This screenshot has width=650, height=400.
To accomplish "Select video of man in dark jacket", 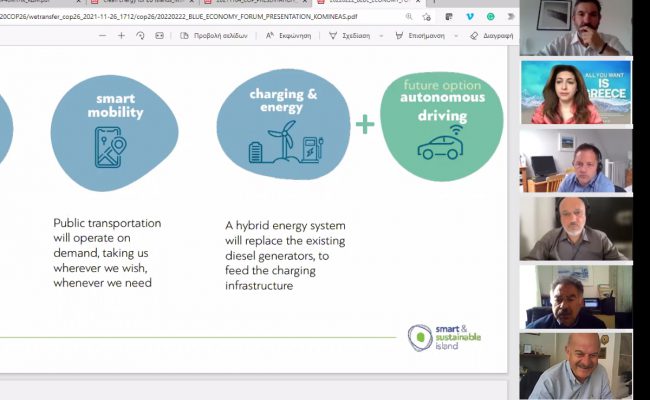I will coord(576,297).
